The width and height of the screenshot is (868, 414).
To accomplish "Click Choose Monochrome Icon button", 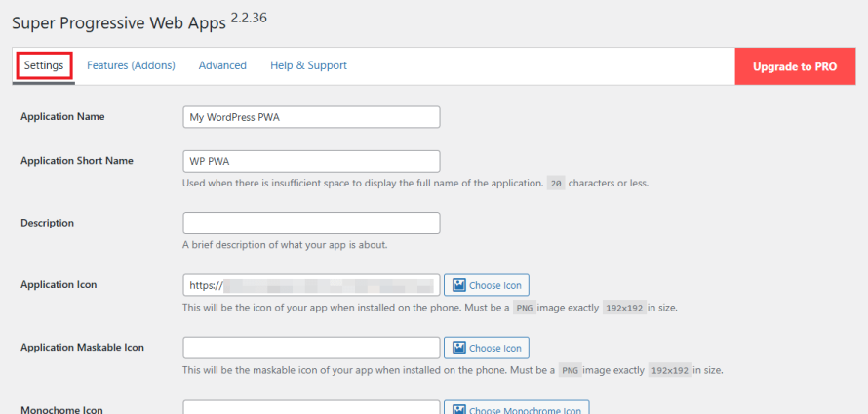I will (x=517, y=408).
